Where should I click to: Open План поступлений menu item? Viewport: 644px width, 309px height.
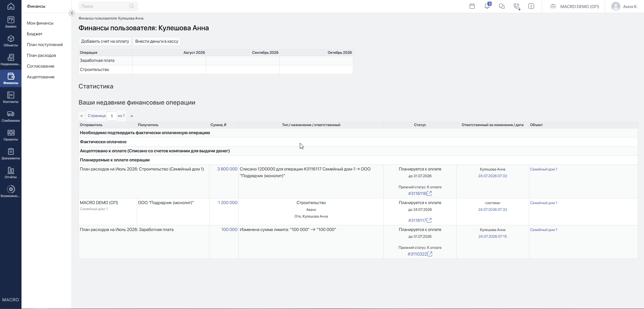[45, 45]
